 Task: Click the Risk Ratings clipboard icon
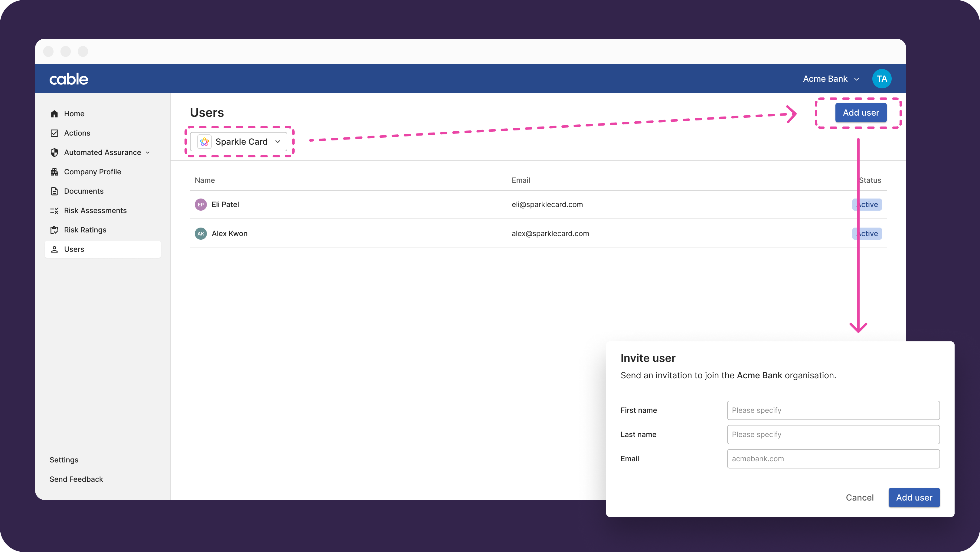click(54, 230)
